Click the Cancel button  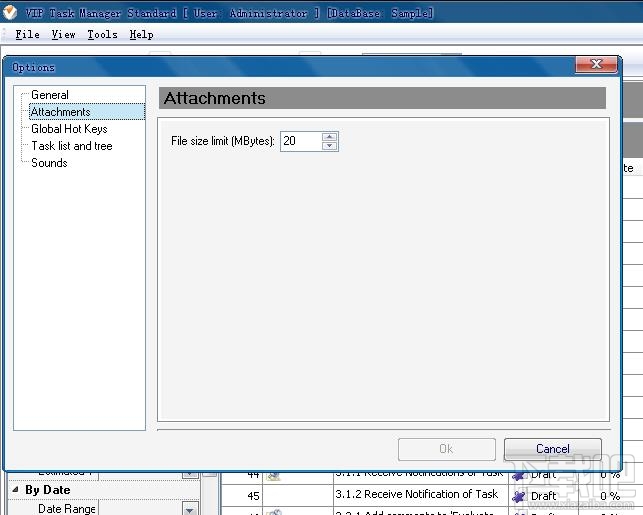coord(553,449)
